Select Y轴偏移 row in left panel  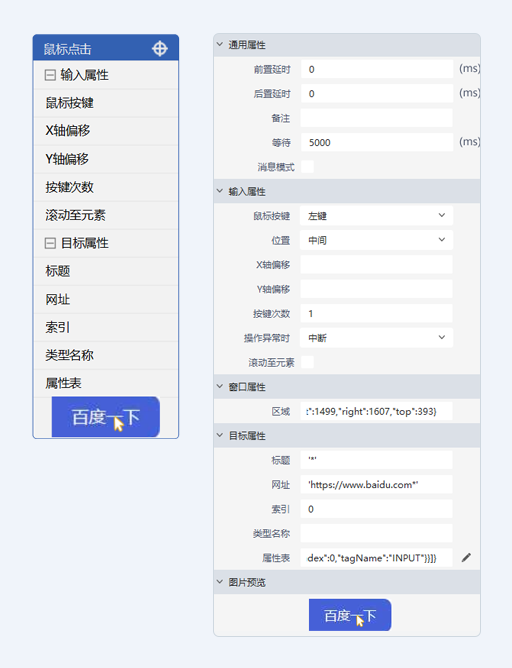[x=106, y=159]
